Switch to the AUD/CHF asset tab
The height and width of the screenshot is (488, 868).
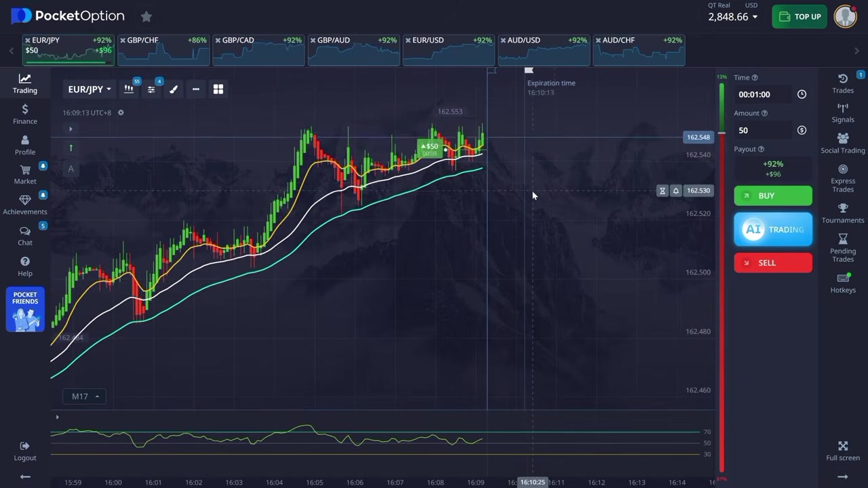click(x=638, y=50)
